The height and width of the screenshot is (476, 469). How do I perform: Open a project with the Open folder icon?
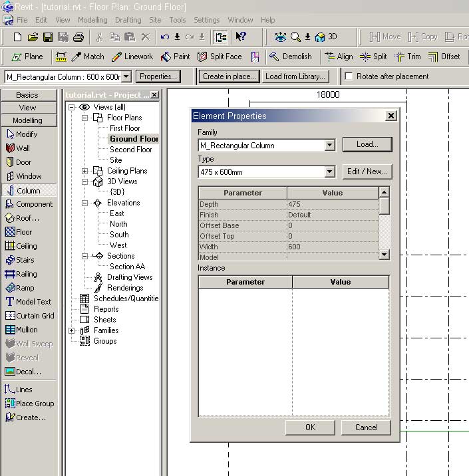tap(33, 37)
